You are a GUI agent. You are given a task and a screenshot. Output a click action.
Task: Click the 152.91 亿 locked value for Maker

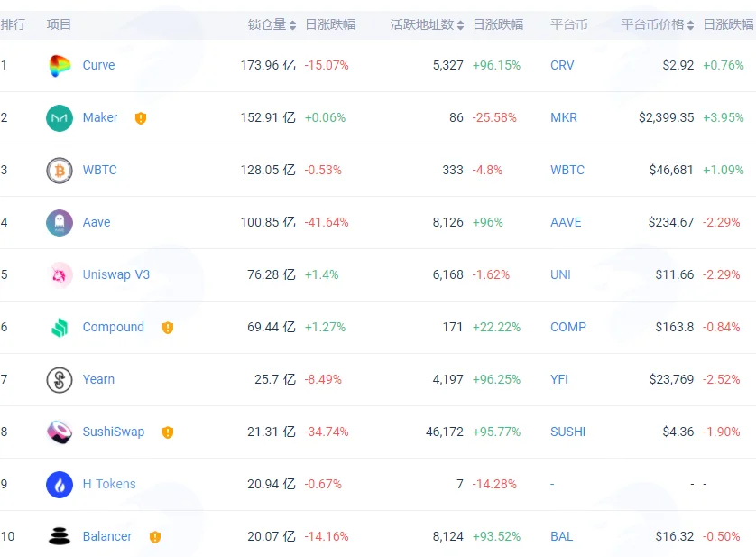pyautogui.click(x=268, y=117)
